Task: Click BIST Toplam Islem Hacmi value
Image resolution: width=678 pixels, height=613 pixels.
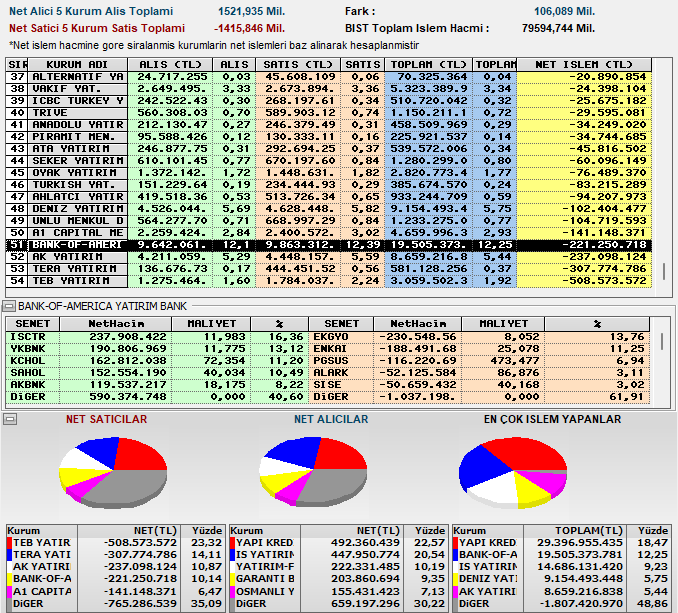Action: pyautogui.click(x=558, y=29)
